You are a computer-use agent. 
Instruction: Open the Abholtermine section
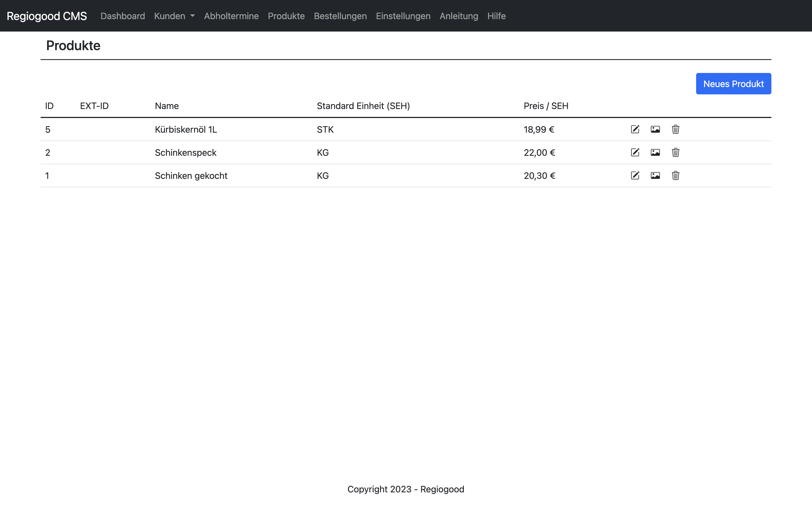231,16
